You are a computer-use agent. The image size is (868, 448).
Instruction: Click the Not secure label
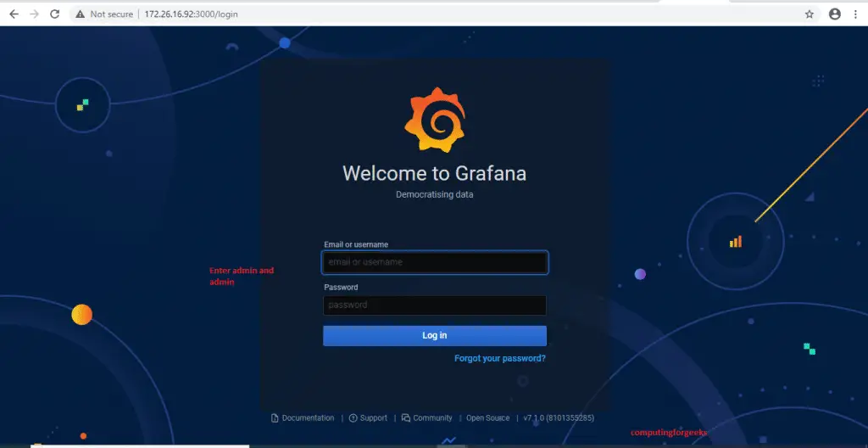(x=111, y=14)
